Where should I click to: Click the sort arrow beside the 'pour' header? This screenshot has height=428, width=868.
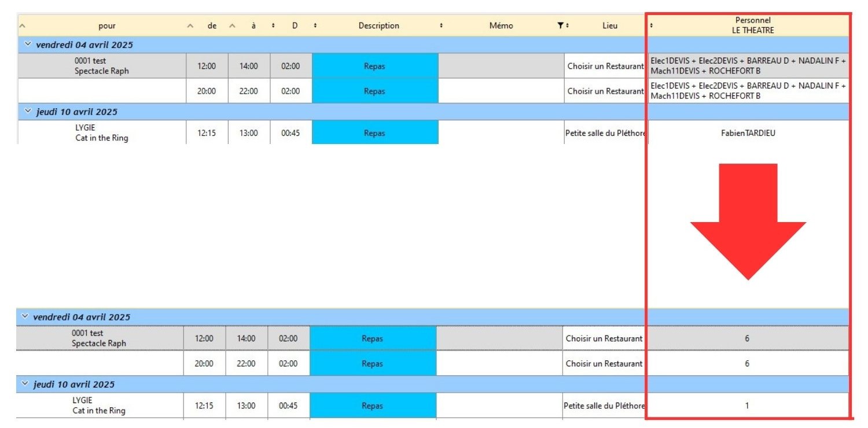[x=23, y=26]
